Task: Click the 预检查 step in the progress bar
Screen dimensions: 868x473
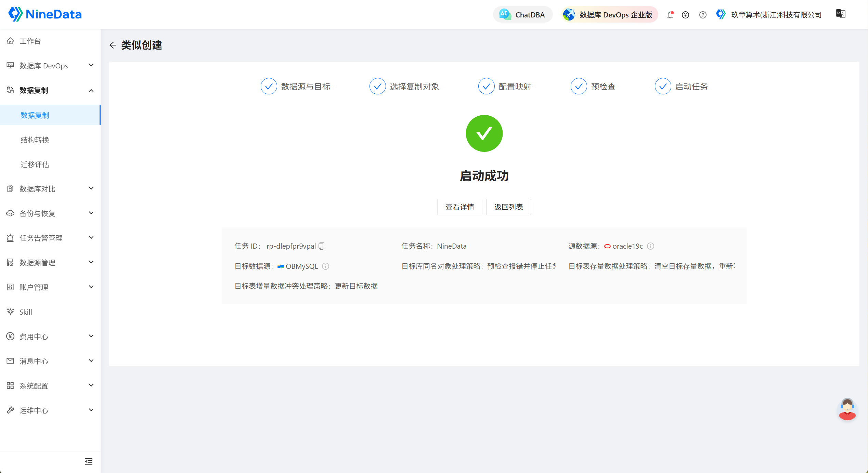Action: (x=593, y=87)
